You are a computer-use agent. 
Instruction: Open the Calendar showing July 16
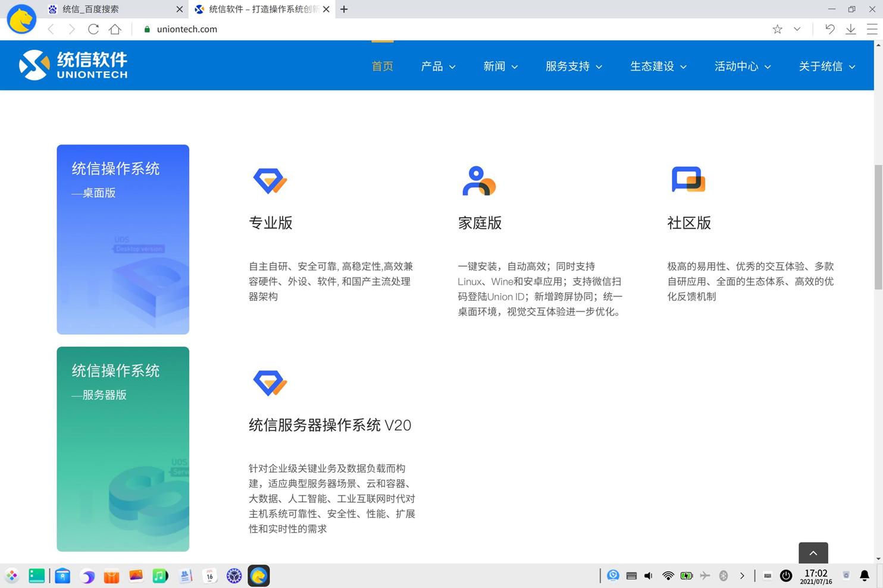pyautogui.click(x=209, y=576)
